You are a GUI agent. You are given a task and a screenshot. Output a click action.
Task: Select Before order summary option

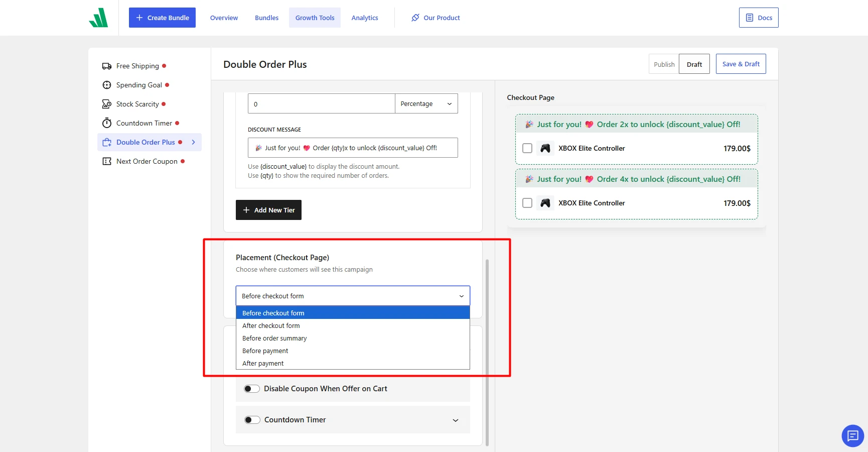coord(353,338)
